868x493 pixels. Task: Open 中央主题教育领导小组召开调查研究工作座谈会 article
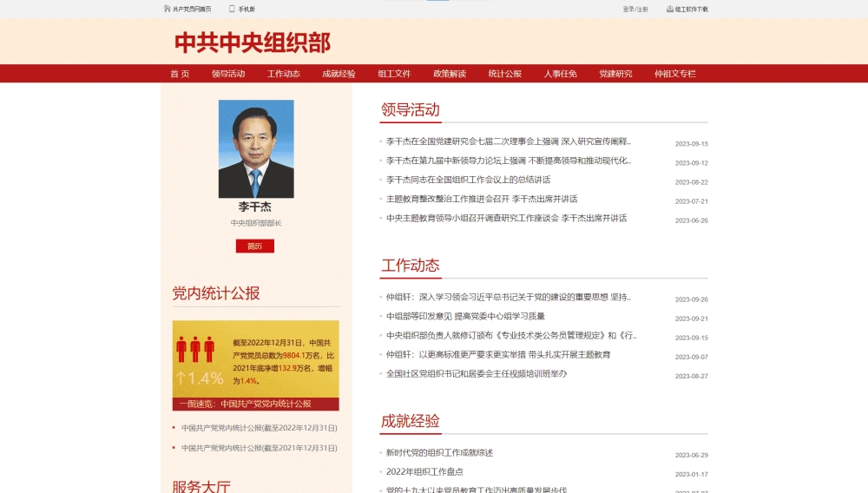point(507,218)
